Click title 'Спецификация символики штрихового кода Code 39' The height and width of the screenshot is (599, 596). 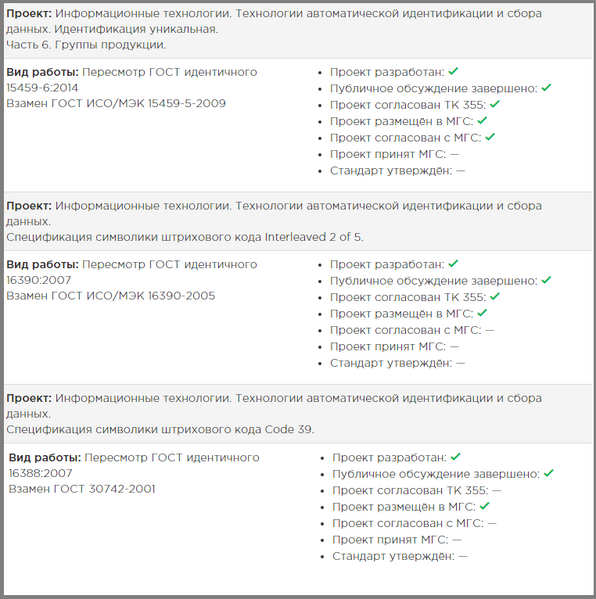(160, 429)
